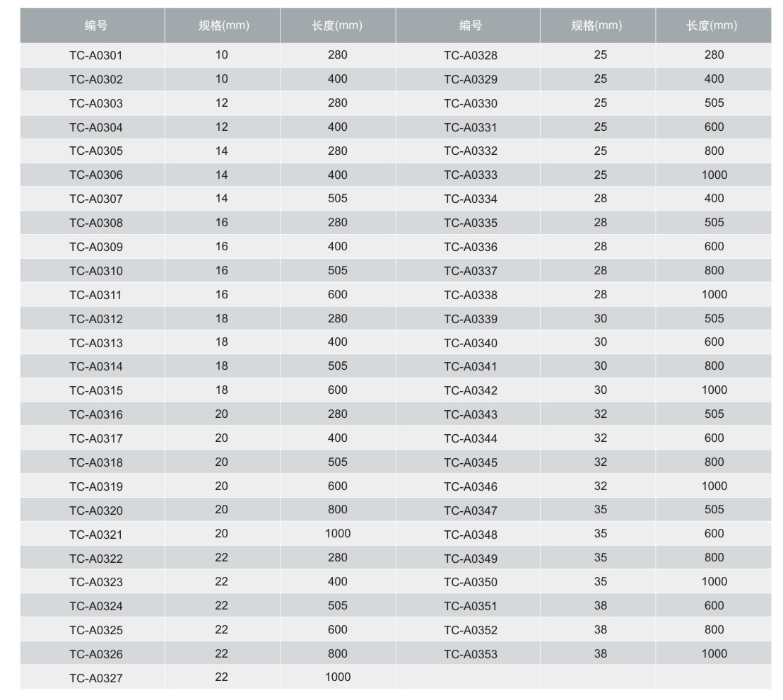Select product code TC-A0346
The height and width of the screenshot is (700, 783).
pyautogui.click(x=470, y=487)
